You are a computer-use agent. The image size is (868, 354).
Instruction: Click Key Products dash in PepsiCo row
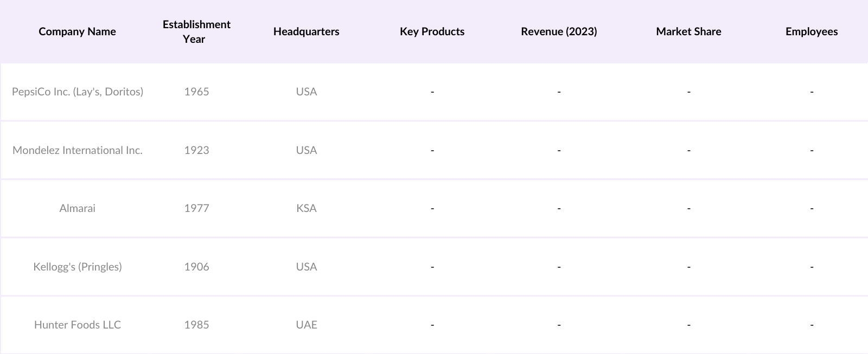coord(432,92)
